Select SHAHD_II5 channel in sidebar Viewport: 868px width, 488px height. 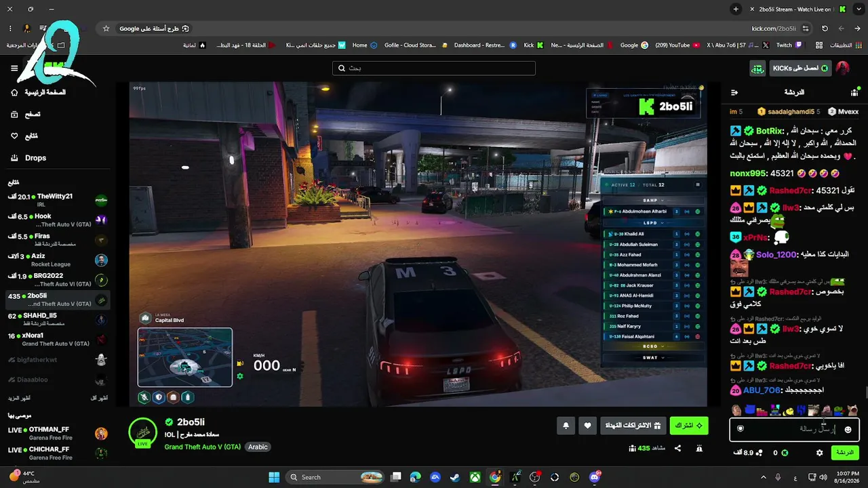57,319
